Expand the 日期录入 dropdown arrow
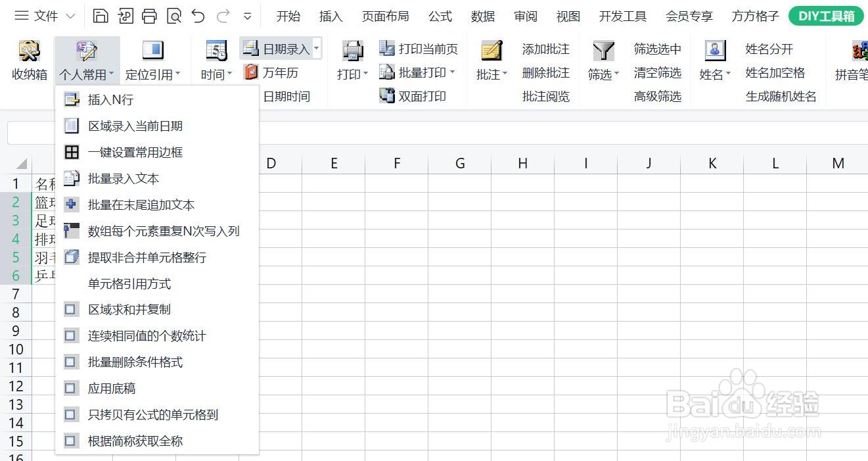The width and height of the screenshot is (868, 461). click(x=316, y=48)
